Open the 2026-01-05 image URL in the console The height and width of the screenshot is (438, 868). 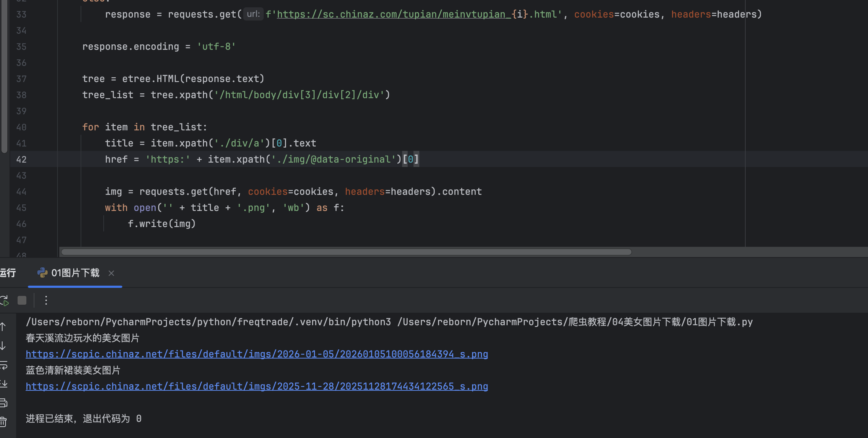point(256,354)
